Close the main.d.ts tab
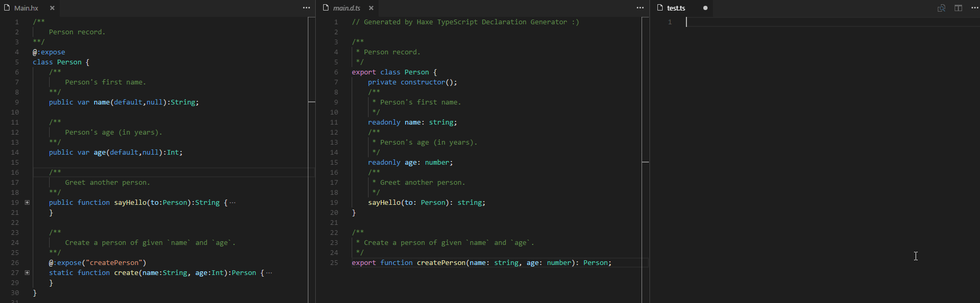 371,8
